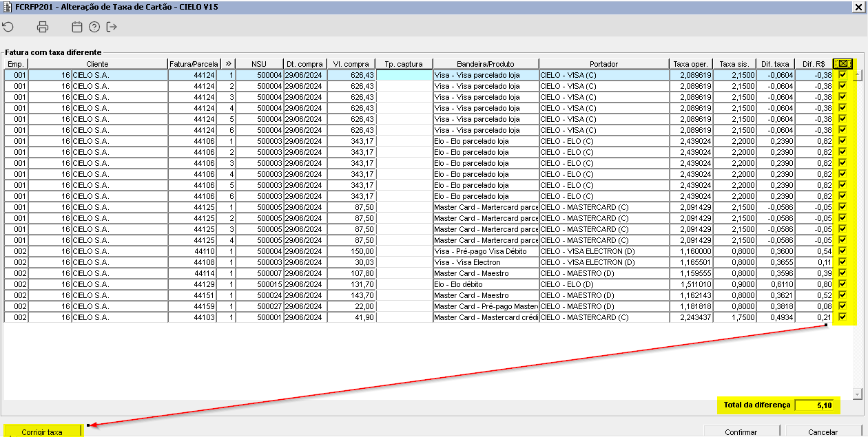868x437 pixels.
Task: Click the Dif. R$ column header
Action: [x=814, y=64]
